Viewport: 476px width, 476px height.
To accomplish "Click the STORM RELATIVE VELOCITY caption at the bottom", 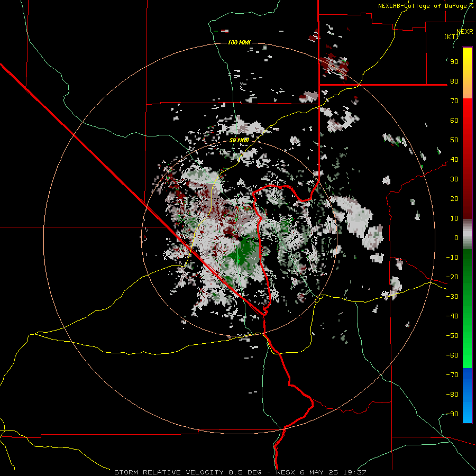I will [x=240, y=472].
